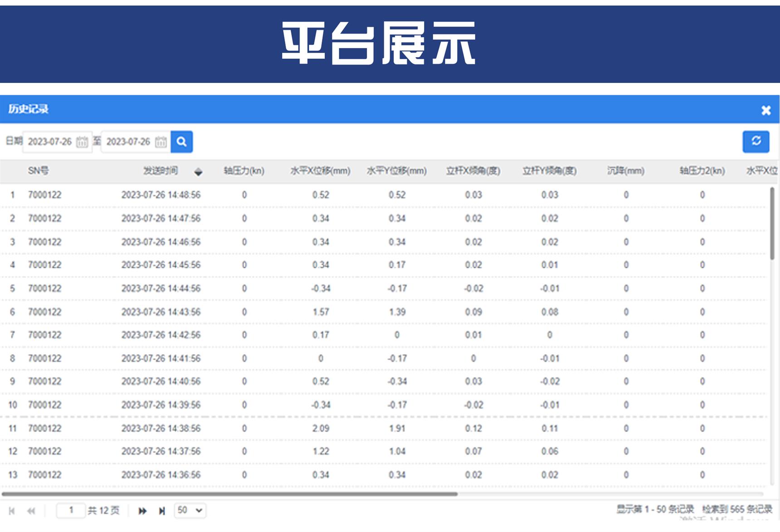780x532 pixels.
Task: Click the 2.09 X displacement value
Action: tap(321, 429)
